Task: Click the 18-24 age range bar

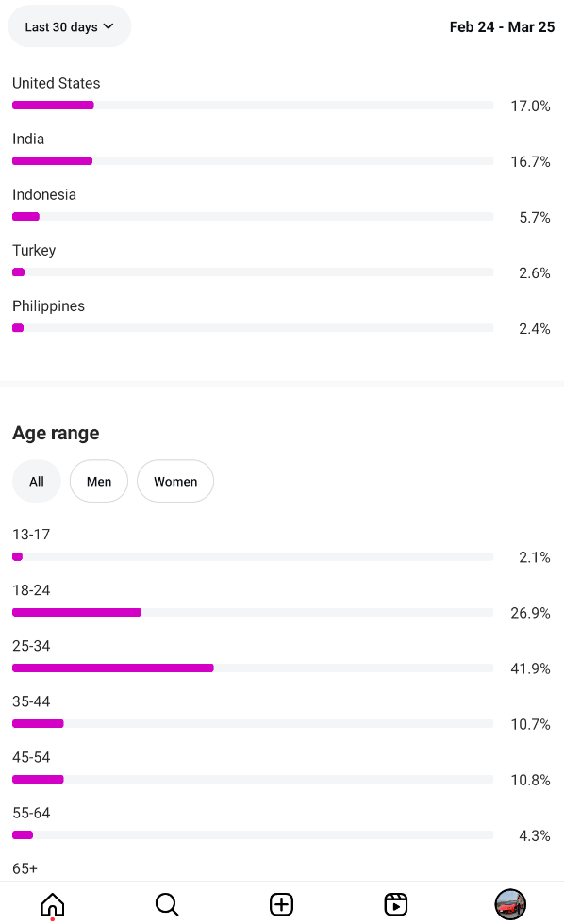Action: (253, 612)
